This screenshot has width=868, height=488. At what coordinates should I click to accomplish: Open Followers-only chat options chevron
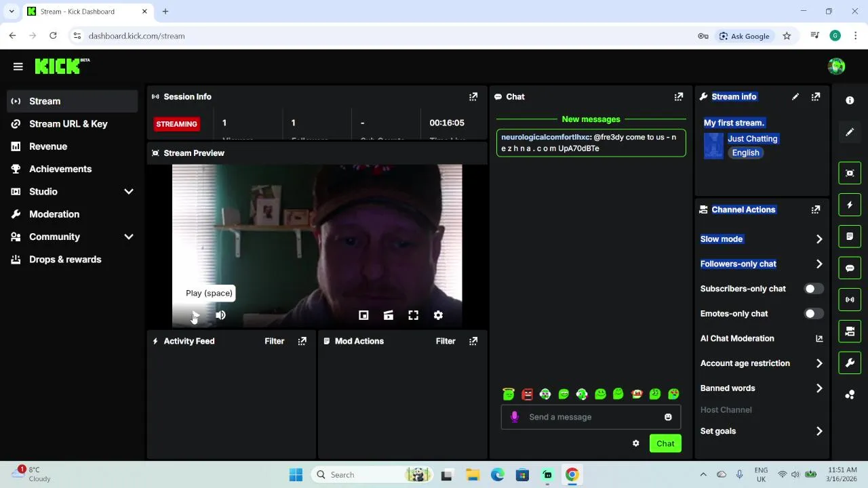(819, 264)
